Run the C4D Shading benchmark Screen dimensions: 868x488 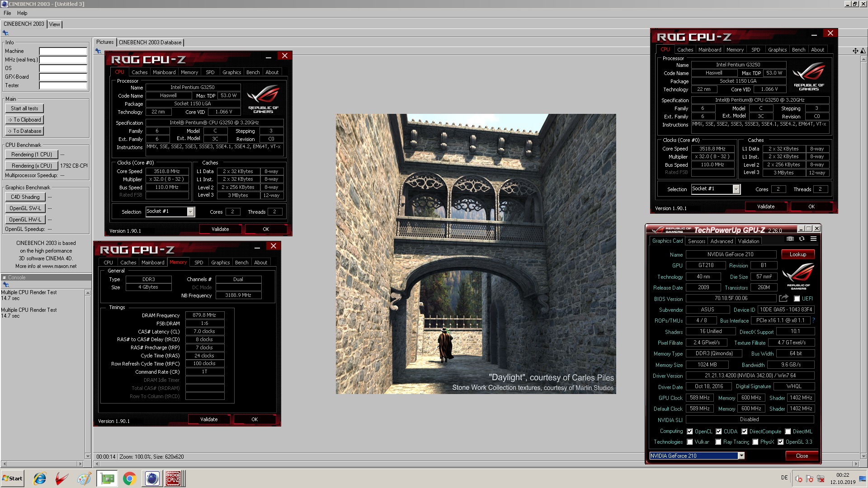coord(25,197)
